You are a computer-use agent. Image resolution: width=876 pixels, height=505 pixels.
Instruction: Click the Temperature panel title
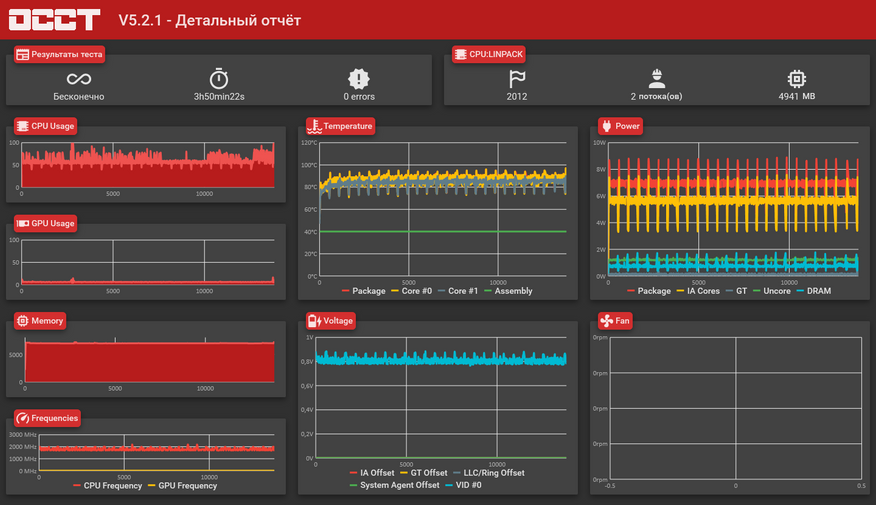click(347, 126)
